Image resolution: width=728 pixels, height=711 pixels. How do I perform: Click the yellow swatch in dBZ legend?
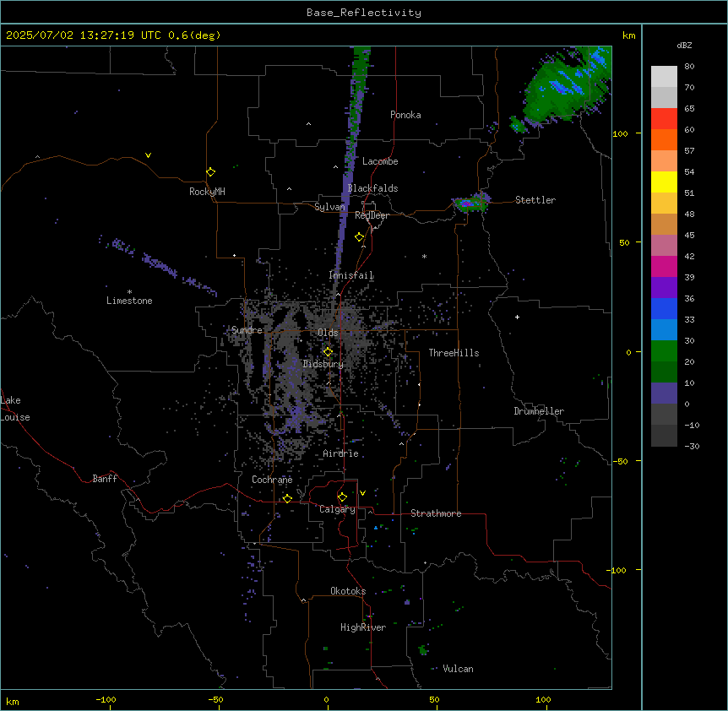pyautogui.click(x=664, y=182)
